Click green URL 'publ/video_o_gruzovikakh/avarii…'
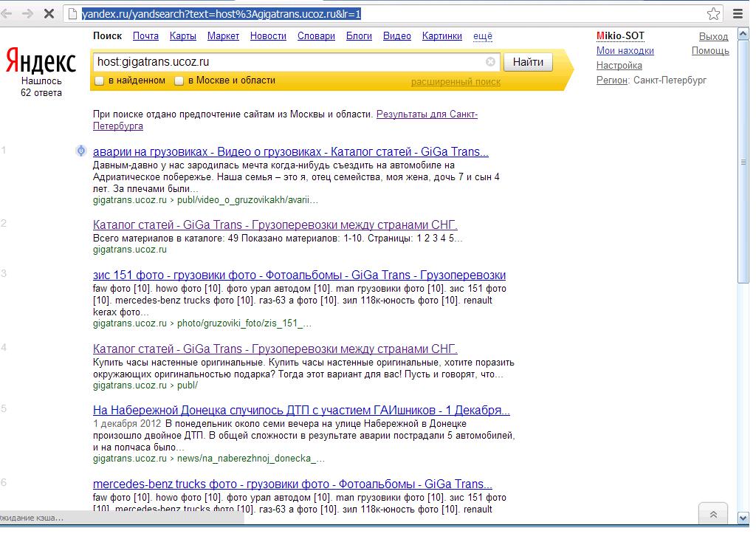The width and height of the screenshot is (756, 545). [x=247, y=199]
